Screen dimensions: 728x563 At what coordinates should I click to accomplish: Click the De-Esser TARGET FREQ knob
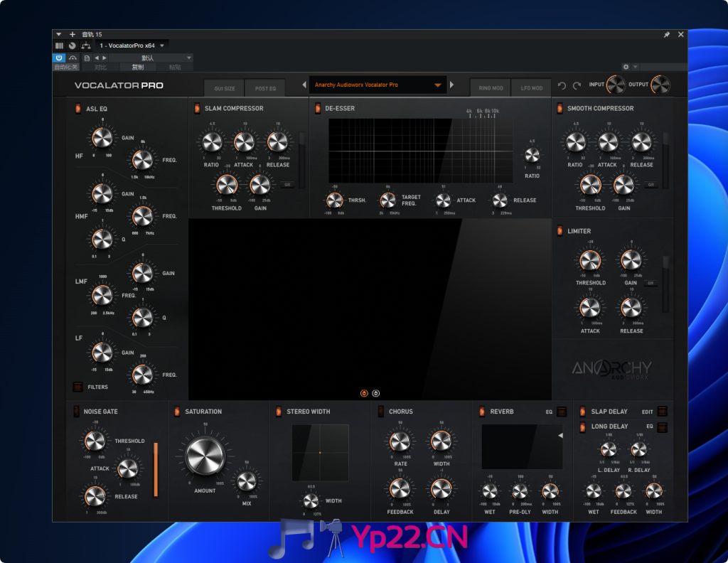(387, 200)
